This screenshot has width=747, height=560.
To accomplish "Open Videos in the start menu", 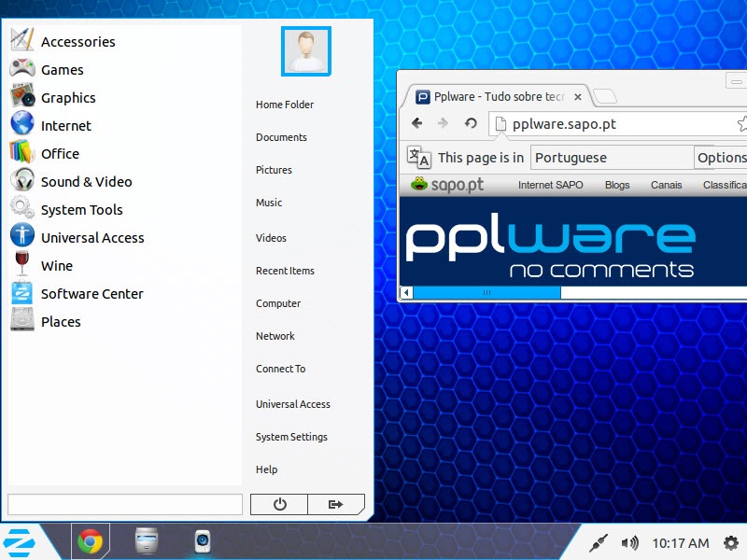I will pyautogui.click(x=271, y=238).
